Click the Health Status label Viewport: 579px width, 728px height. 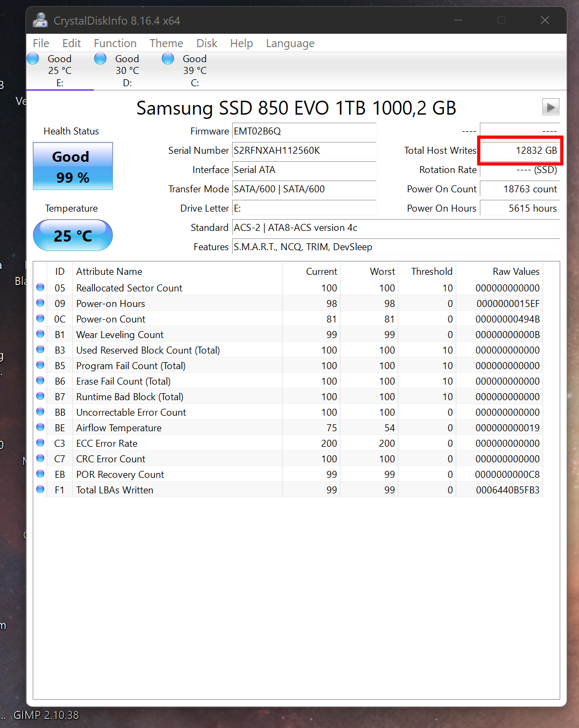(x=71, y=131)
